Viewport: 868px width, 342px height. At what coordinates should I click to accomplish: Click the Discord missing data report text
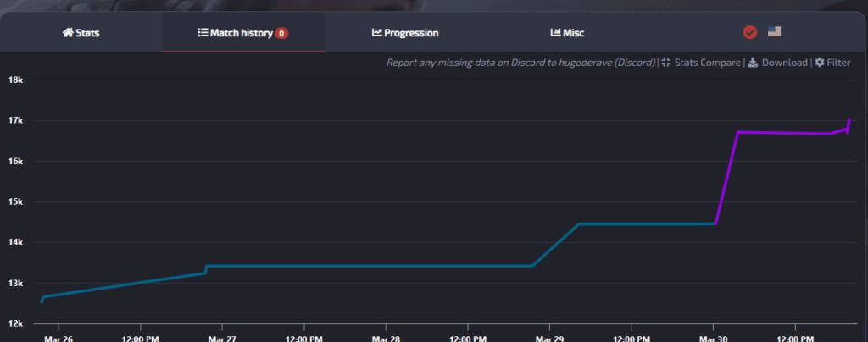[521, 63]
